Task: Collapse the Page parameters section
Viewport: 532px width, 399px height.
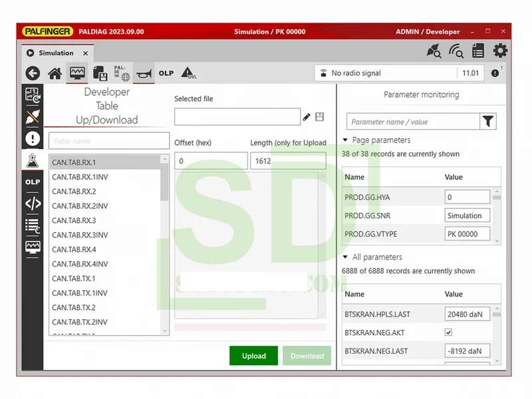Action: click(346, 140)
